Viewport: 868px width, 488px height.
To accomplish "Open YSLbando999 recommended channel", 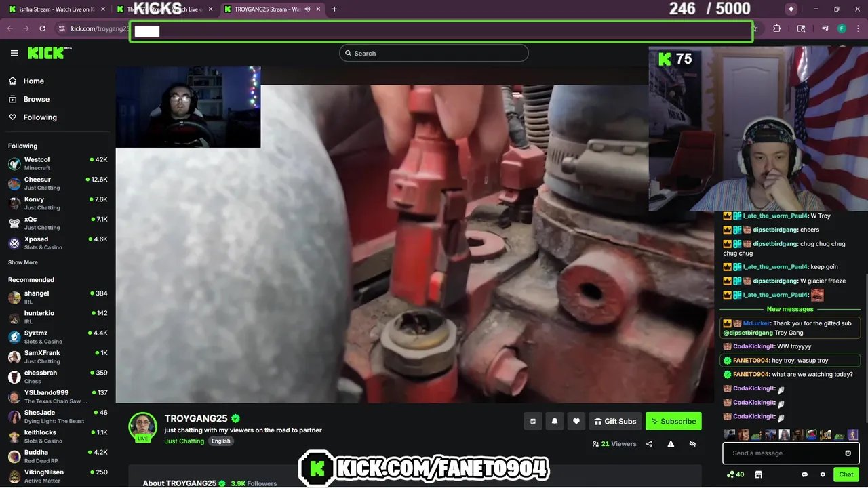I will 58,396.
